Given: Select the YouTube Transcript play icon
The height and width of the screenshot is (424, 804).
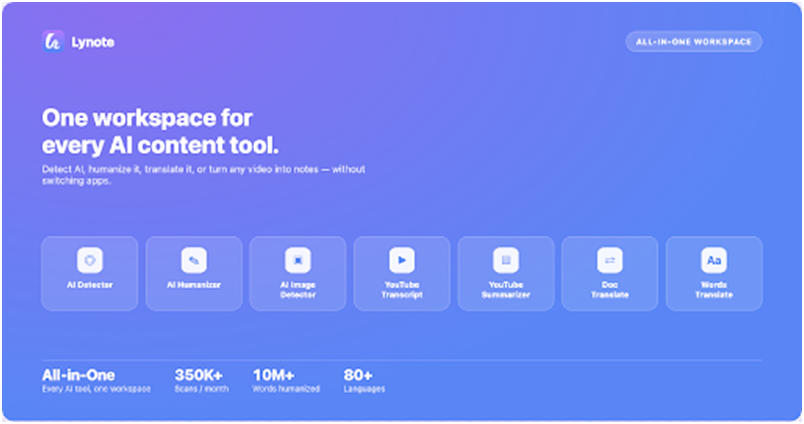Looking at the screenshot, I should point(402,260).
